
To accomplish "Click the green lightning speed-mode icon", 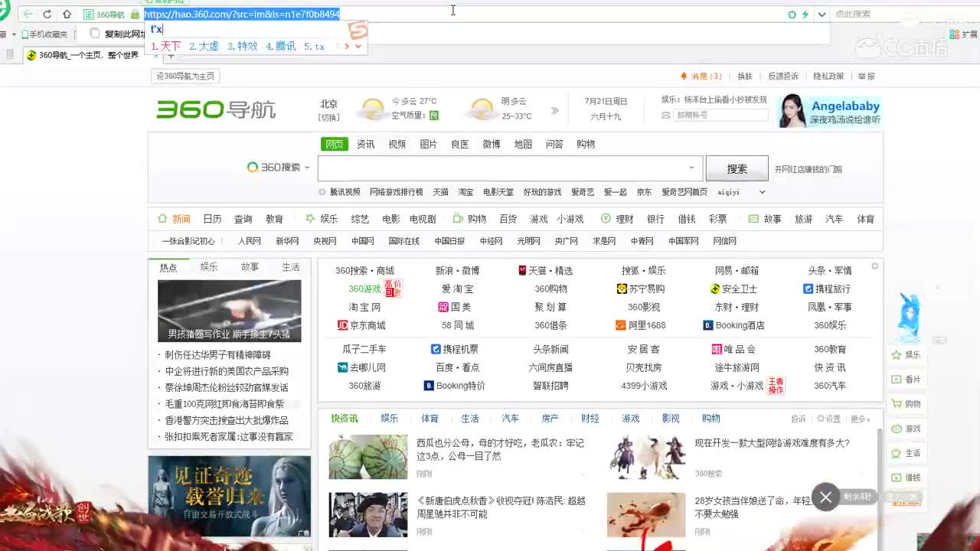I will coord(805,14).
